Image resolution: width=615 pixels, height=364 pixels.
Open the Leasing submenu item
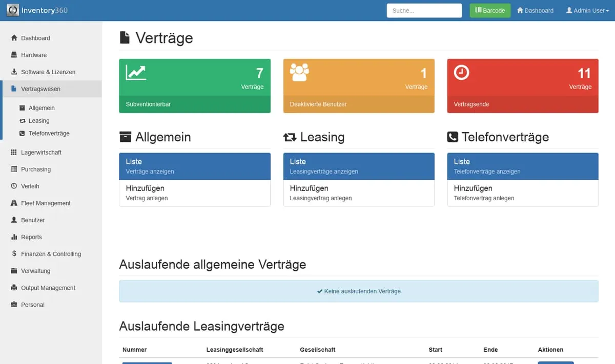(39, 121)
